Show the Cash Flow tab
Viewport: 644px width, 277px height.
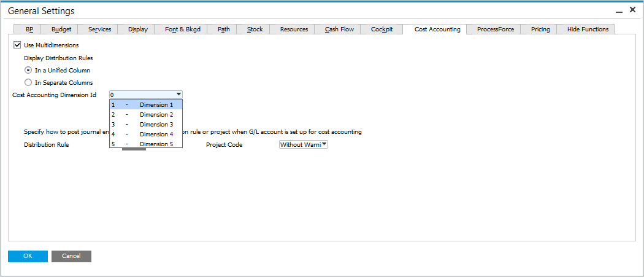pyautogui.click(x=339, y=29)
